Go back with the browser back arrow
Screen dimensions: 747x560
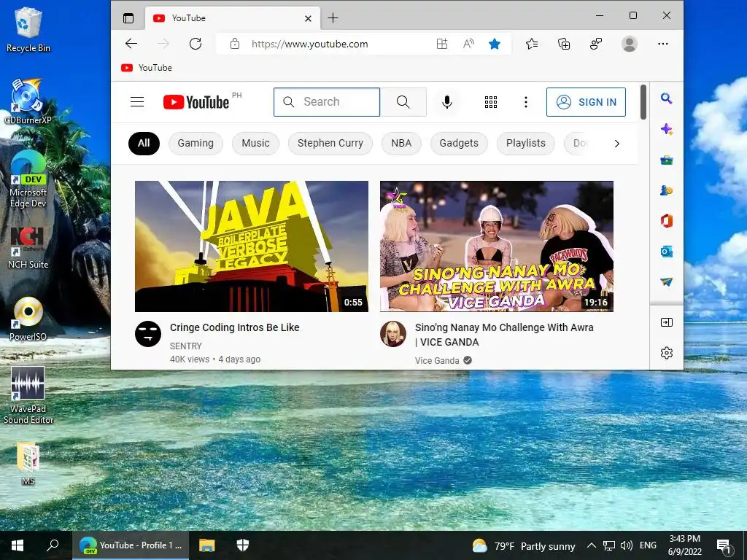pyautogui.click(x=131, y=44)
